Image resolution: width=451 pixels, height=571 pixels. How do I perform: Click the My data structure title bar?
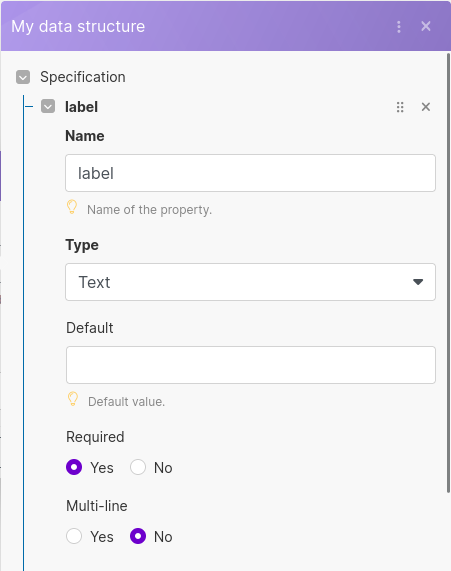coord(226,26)
